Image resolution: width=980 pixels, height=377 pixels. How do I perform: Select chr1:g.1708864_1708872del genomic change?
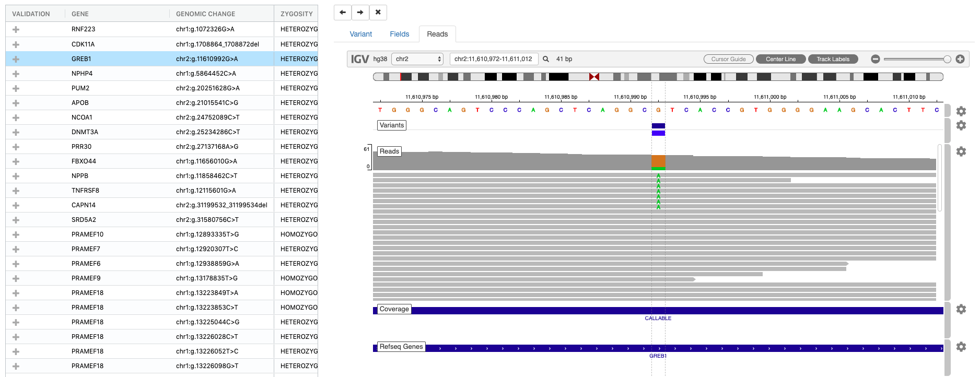click(217, 44)
